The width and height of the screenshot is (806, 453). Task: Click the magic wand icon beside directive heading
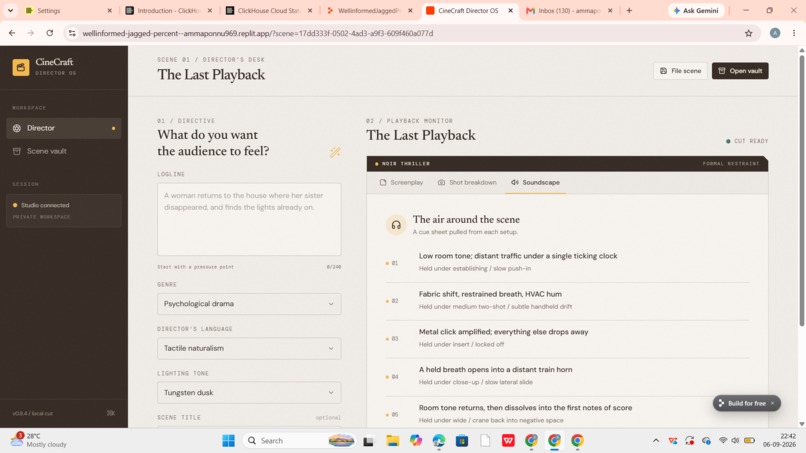(335, 152)
